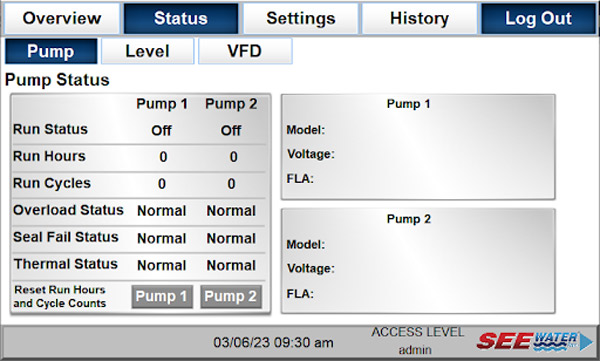Select the Status tab

(181, 18)
